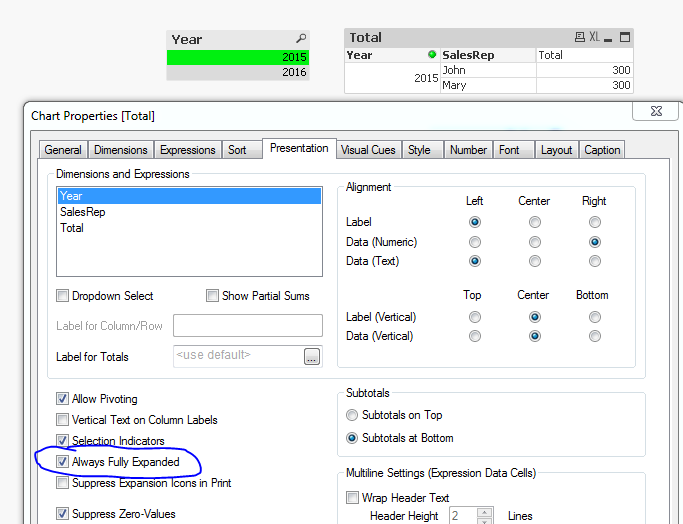Enable the Dropdown Select checkbox
Screen dimensions: 683x524
click(x=62, y=296)
